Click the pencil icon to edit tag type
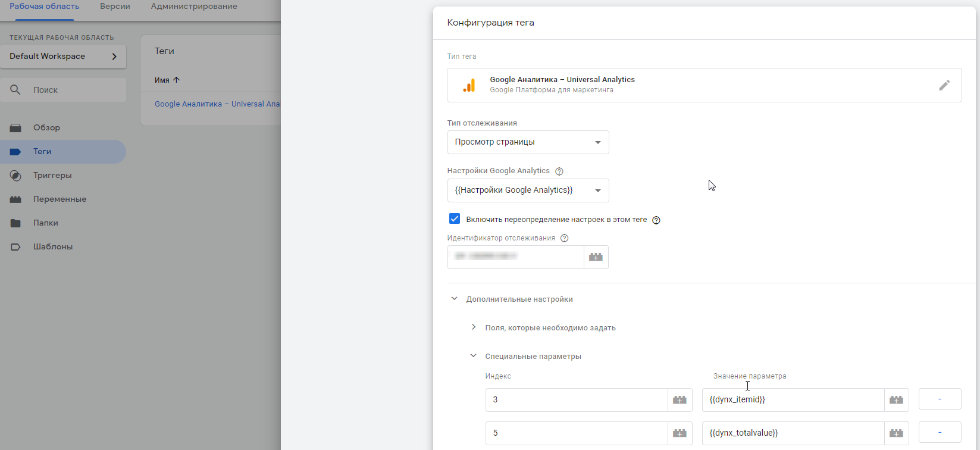 pos(944,85)
